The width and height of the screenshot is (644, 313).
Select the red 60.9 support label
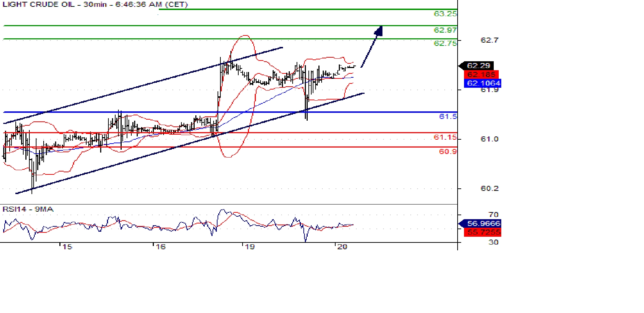coord(448,151)
